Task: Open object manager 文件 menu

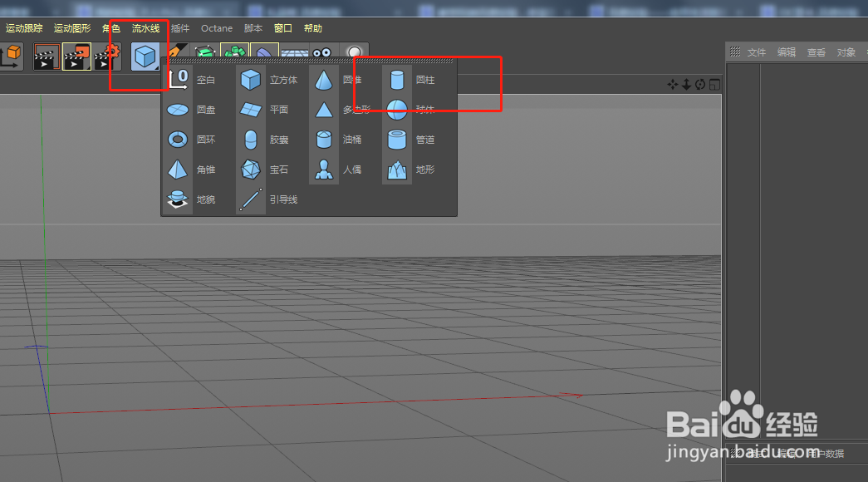Action: click(x=756, y=52)
